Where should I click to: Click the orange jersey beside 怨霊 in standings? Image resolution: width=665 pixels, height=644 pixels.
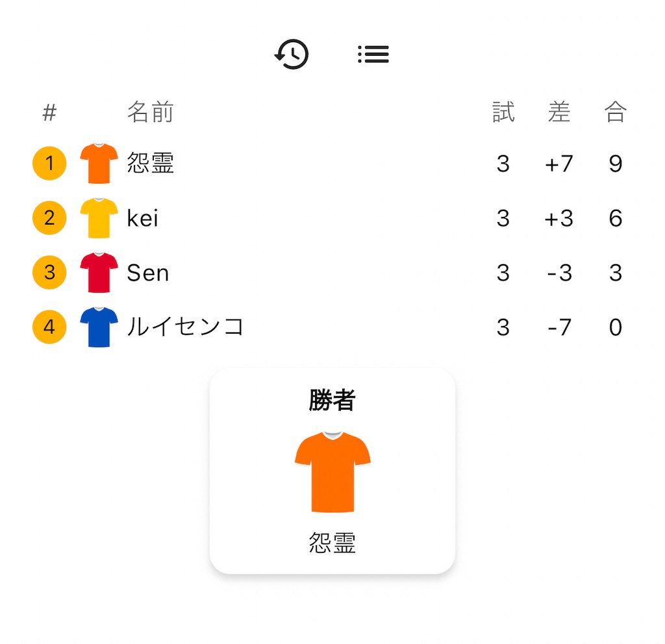pyautogui.click(x=99, y=164)
